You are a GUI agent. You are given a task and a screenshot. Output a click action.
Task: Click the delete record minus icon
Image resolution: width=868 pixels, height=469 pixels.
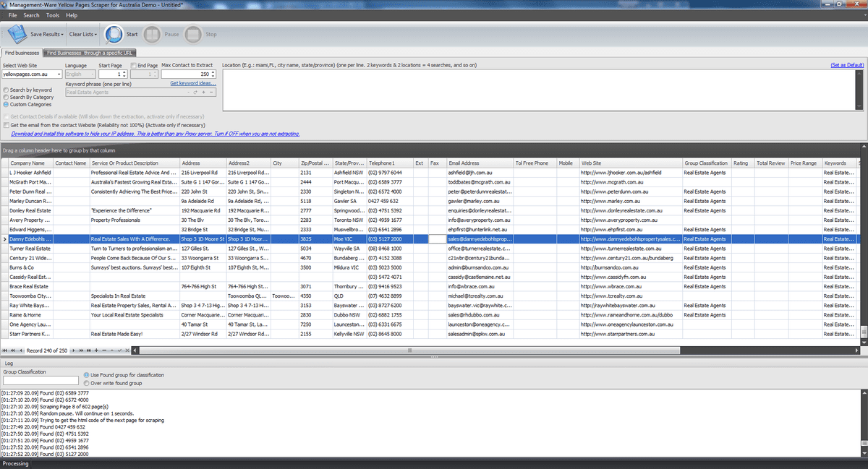point(104,350)
